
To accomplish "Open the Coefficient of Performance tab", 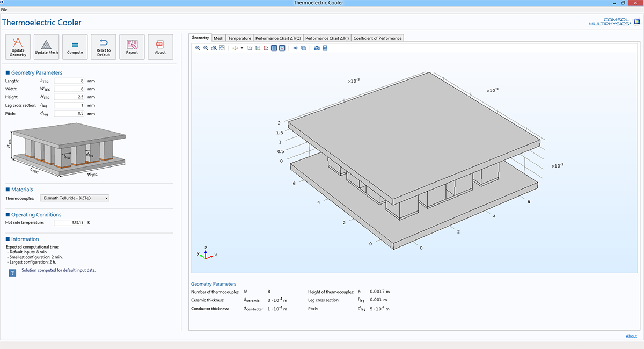I will pyautogui.click(x=377, y=38).
